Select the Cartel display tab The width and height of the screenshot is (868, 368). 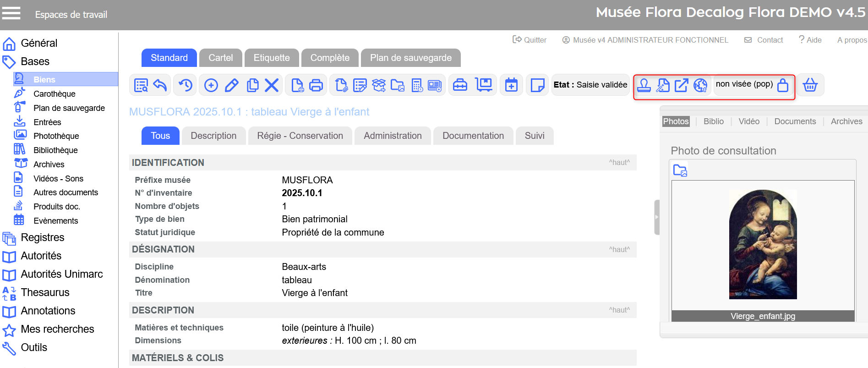click(x=220, y=58)
